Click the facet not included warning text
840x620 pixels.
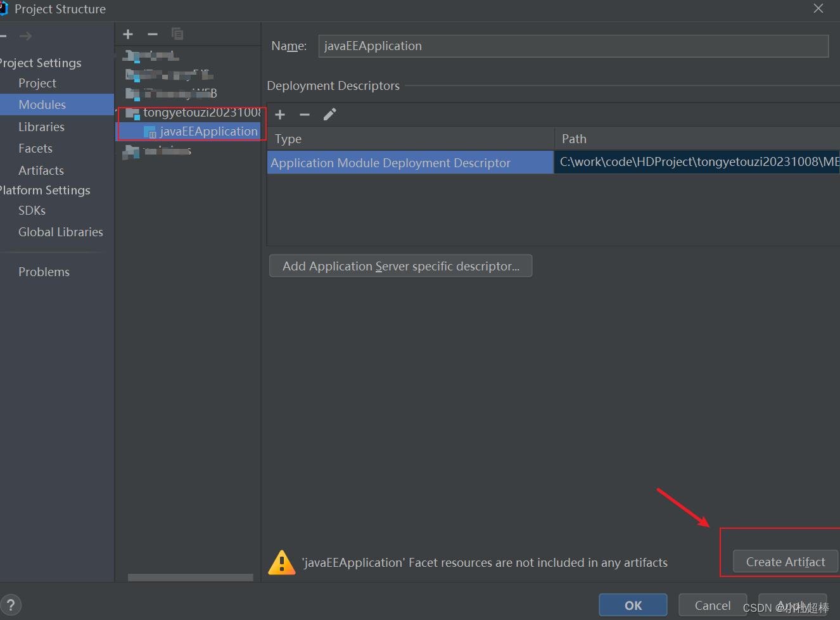(485, 562)
